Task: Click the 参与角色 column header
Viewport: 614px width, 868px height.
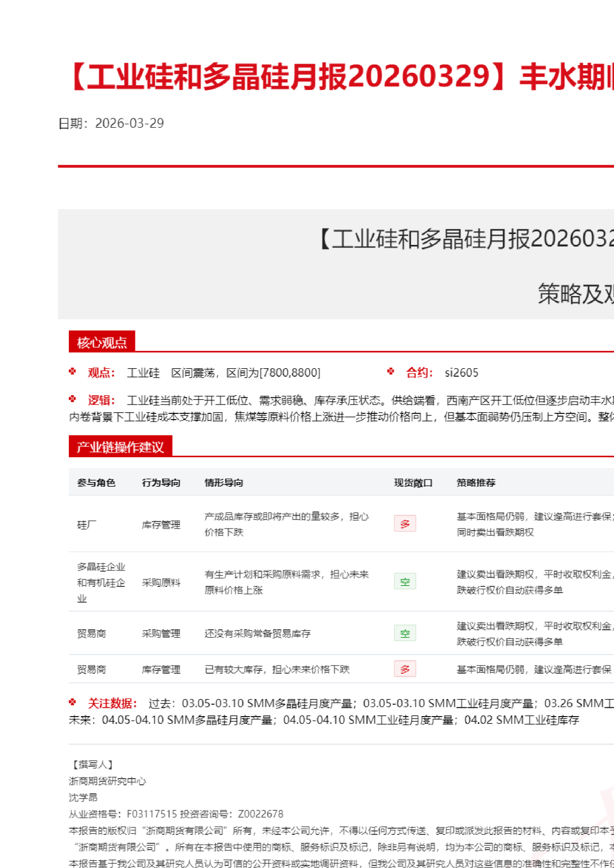Action: [x=96, y=483]
